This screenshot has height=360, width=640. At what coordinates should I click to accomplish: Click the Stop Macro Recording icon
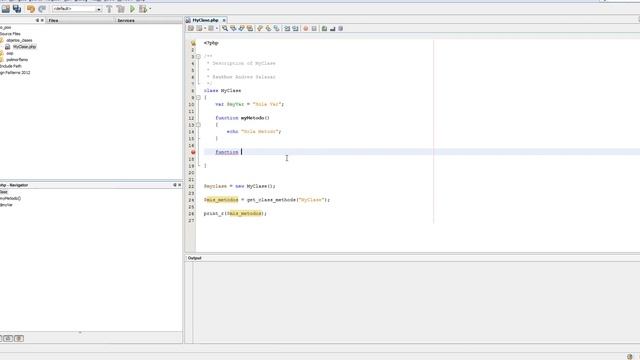click(314, 28)
